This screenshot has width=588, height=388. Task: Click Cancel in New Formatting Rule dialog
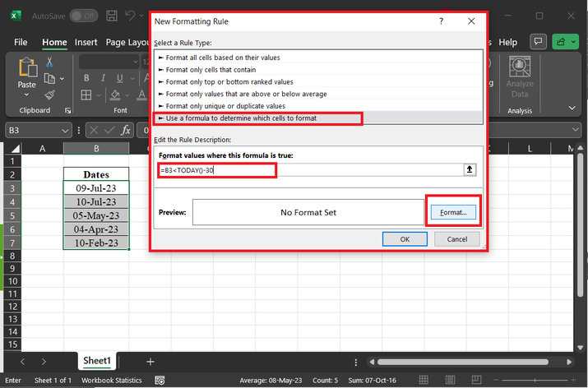click(x=456, y=238)
